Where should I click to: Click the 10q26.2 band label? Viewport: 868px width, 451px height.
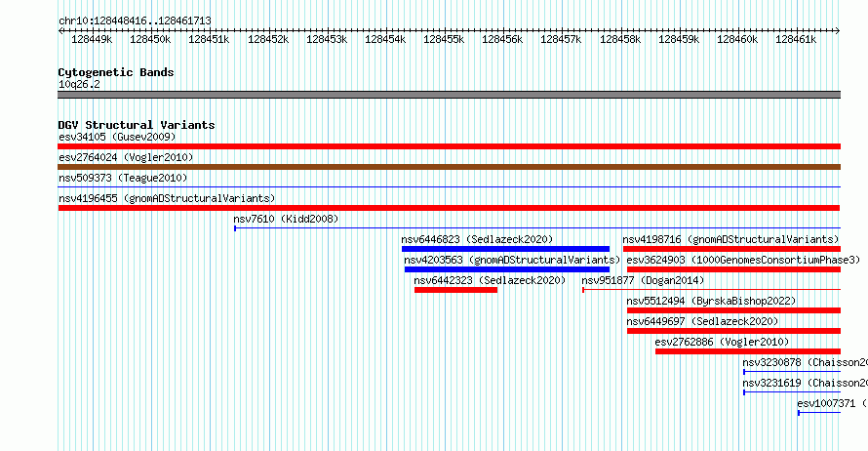tap(79, 84)
